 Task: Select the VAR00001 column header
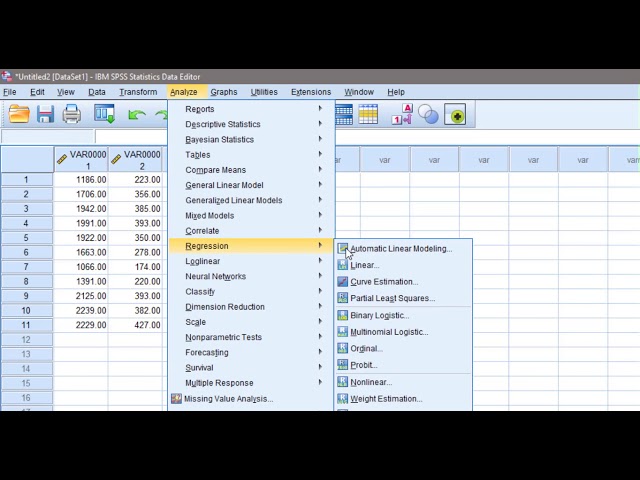pos(81,160)
